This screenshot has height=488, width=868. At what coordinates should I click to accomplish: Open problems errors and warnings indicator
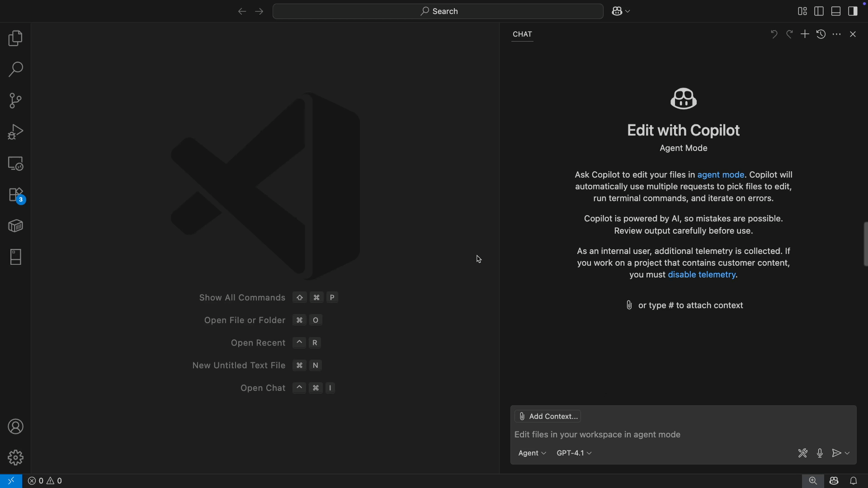(45, 481)
